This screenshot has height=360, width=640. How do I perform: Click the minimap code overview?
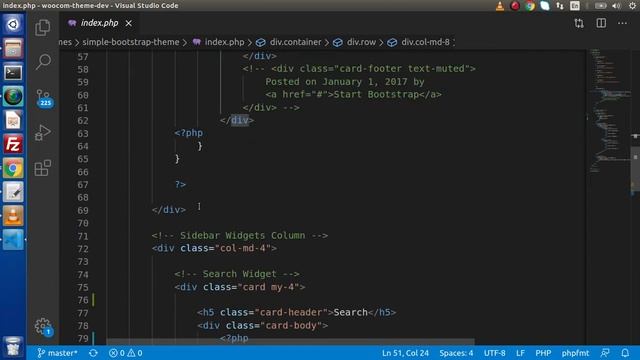tap(610, 110)
